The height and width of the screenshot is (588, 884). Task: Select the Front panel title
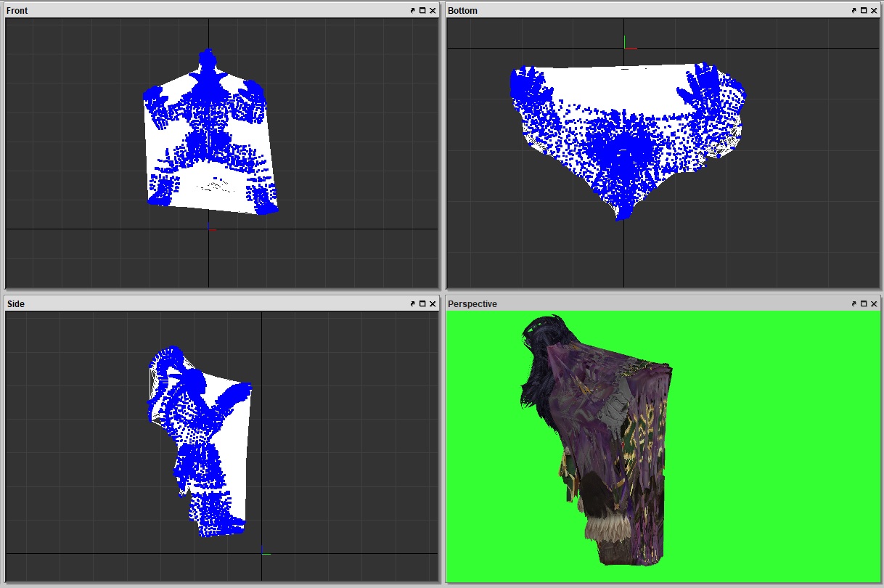click(x=17, y=11)
